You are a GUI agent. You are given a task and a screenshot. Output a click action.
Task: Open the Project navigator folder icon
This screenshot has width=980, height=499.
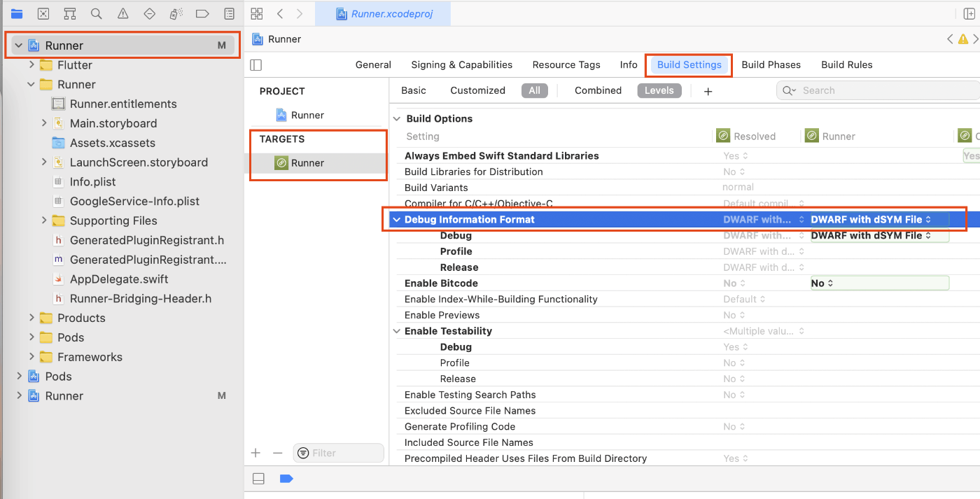[17, 13]
